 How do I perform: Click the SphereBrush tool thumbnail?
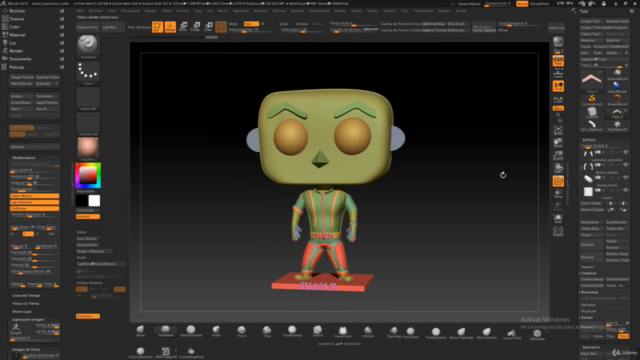pos(617,75)
